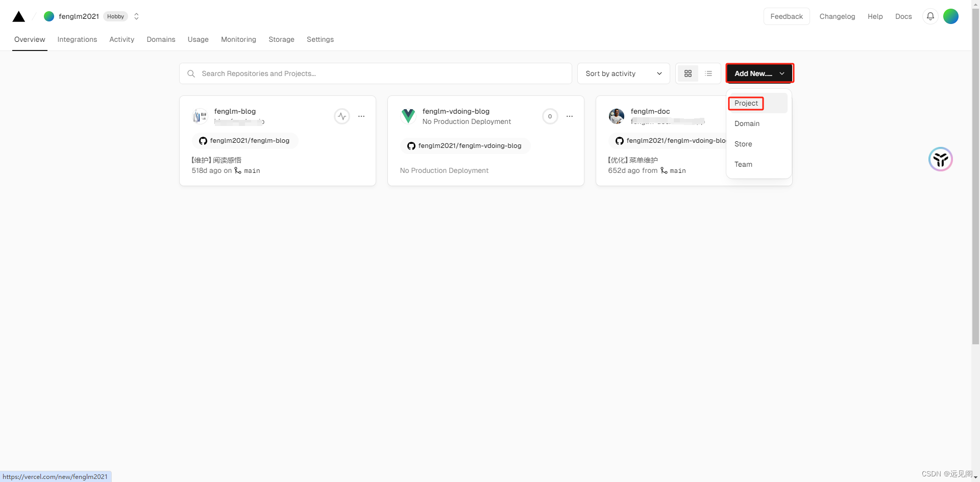This screenshot has height=482, width=980.
Task: Click 518d ago on text
Action: 212,171
